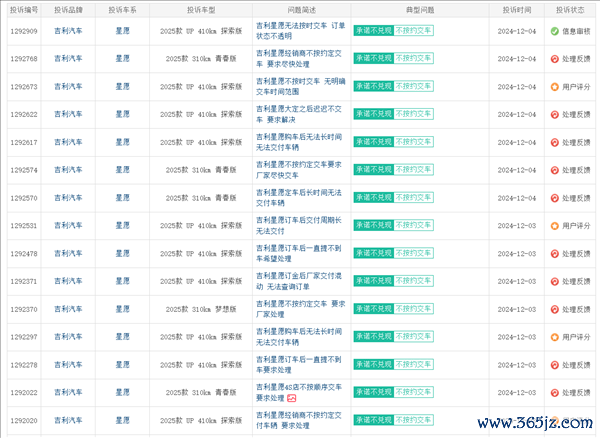
Task: Click the green check icon for complaint 1292909
Action: click(554, 31)
